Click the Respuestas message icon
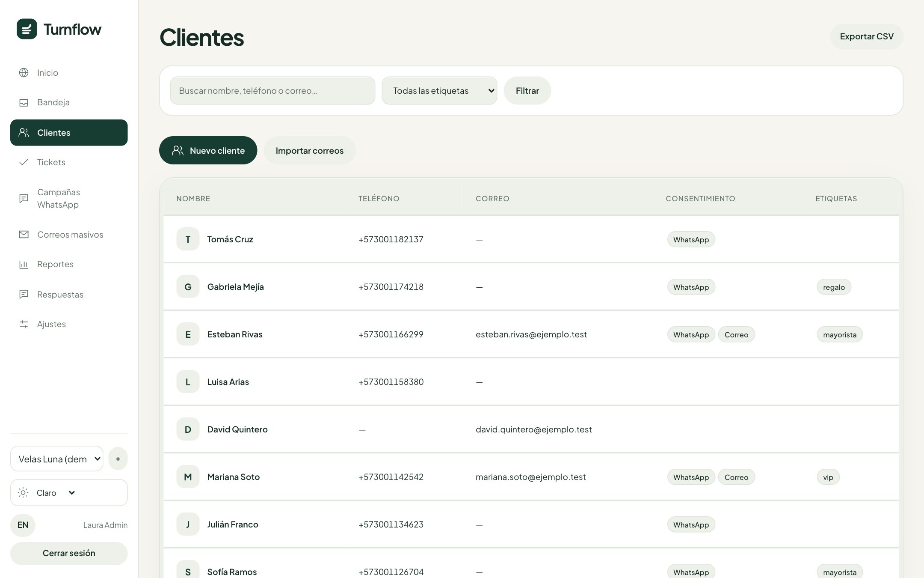This screenshot has width=924, height=578. (24, 295)
